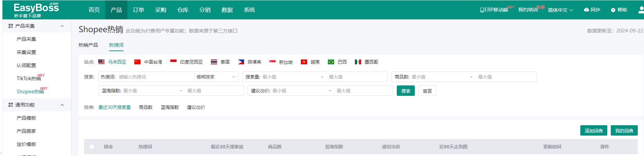Sort by 最近30天搜索量
Screen dimensions: 644x156
pyautogui.click(x=115, y=107)
